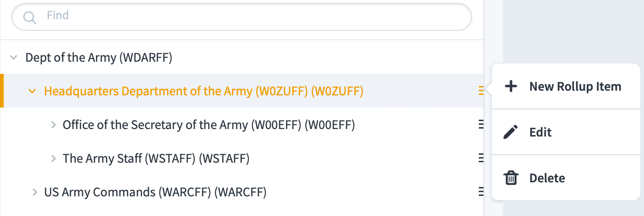Viewport: 644px width, 216px height.
Task: Expand Office of the Secretary of the Army
Action: click(53, 125)
